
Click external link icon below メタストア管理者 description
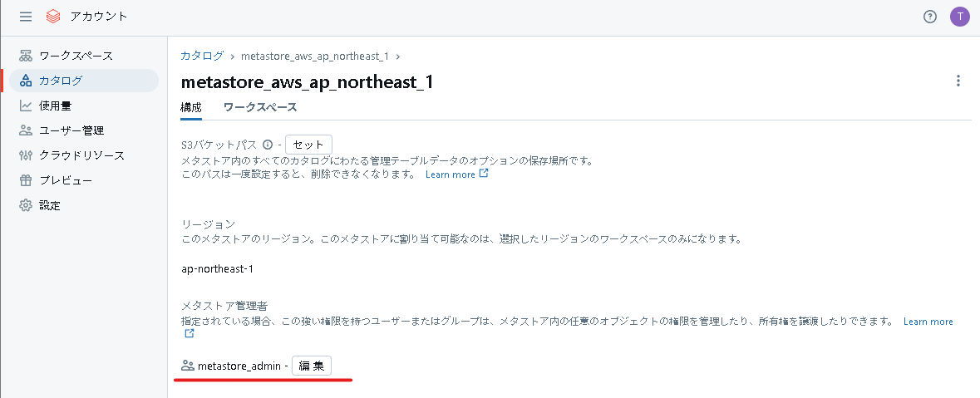coord(190,334)
